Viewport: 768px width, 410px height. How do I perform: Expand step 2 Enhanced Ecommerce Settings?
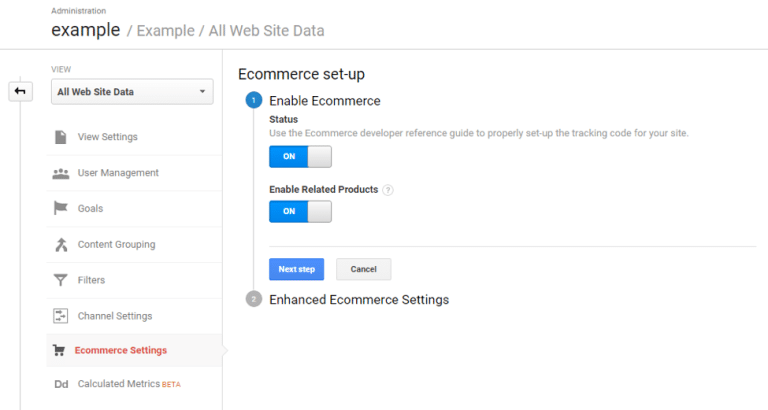pos(358,299)
